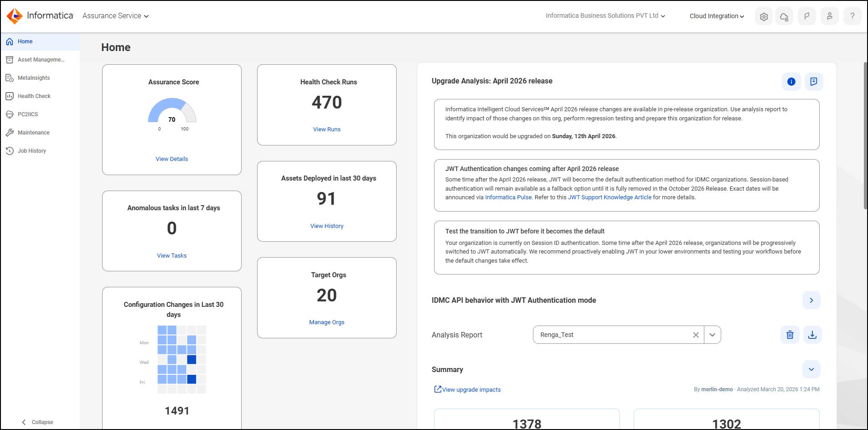
Task: Collapse the Summary section chevron
Action: click(x=811, y=369)
